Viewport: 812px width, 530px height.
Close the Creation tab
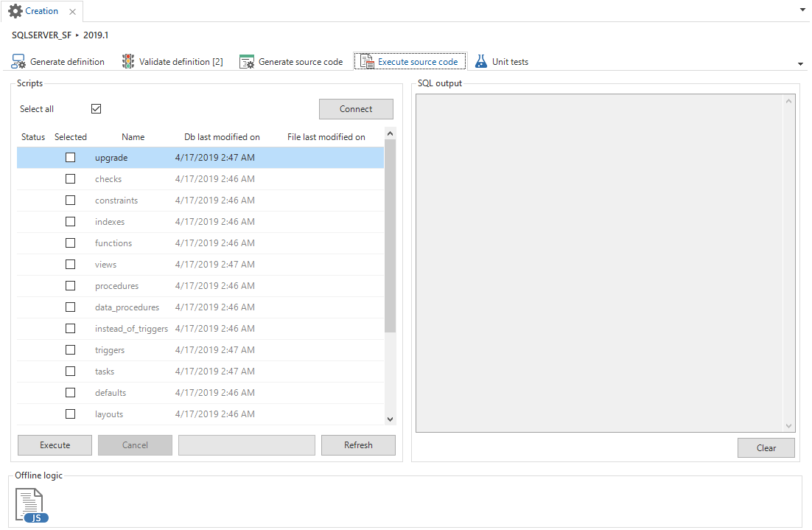click(x=72, y=12)
